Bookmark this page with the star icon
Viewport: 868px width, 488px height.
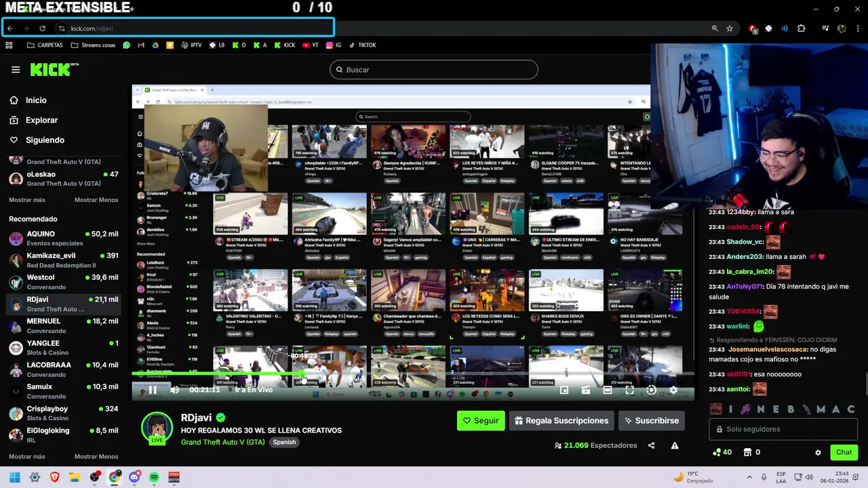click(730, 28)
